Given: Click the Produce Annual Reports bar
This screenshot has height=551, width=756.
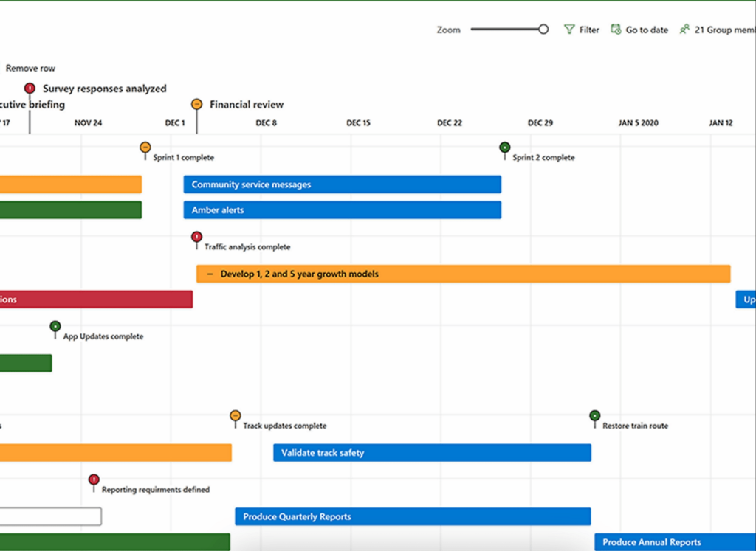Looking at the screenshot, I should (x=664, y=541).
